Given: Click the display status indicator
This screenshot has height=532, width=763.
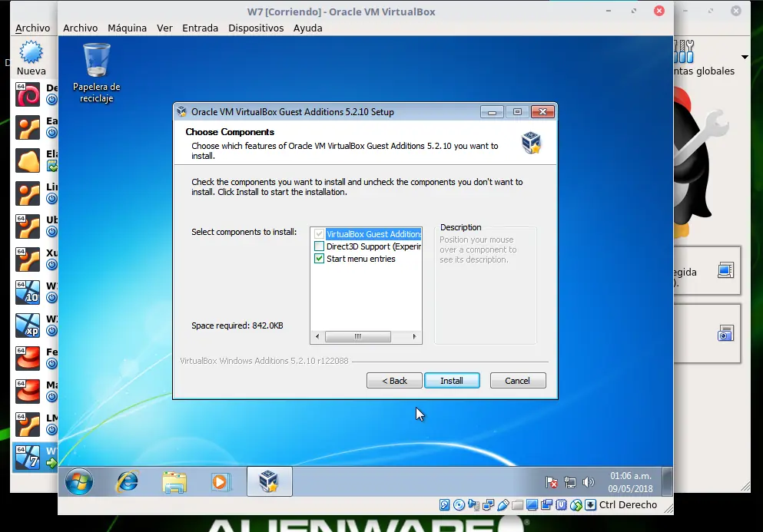Looking at the screenshot, I should click(532, 505).
